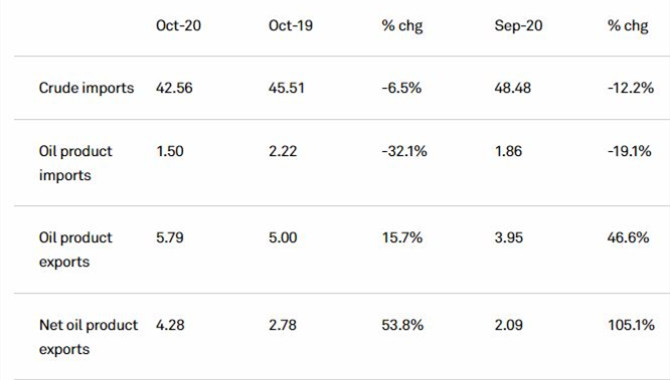
Task: Click the Oct-19 column header
Action: pyautogui.click(x=291, y=26)
